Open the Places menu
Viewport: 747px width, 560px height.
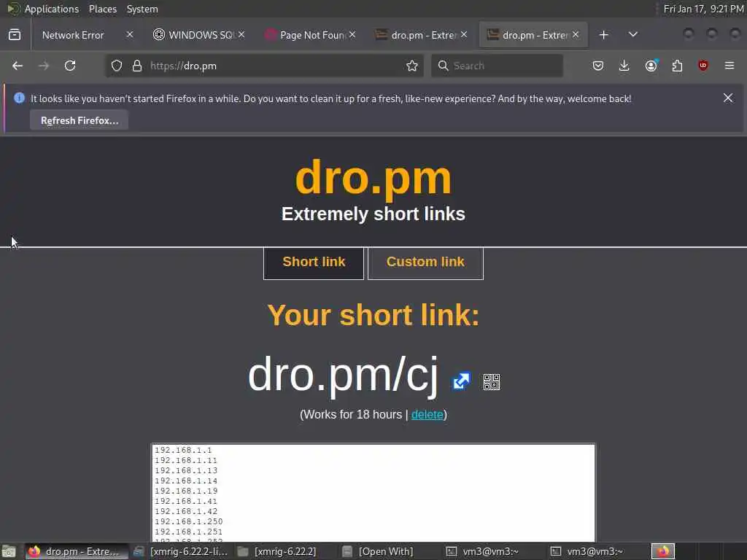tap(102, 9)
